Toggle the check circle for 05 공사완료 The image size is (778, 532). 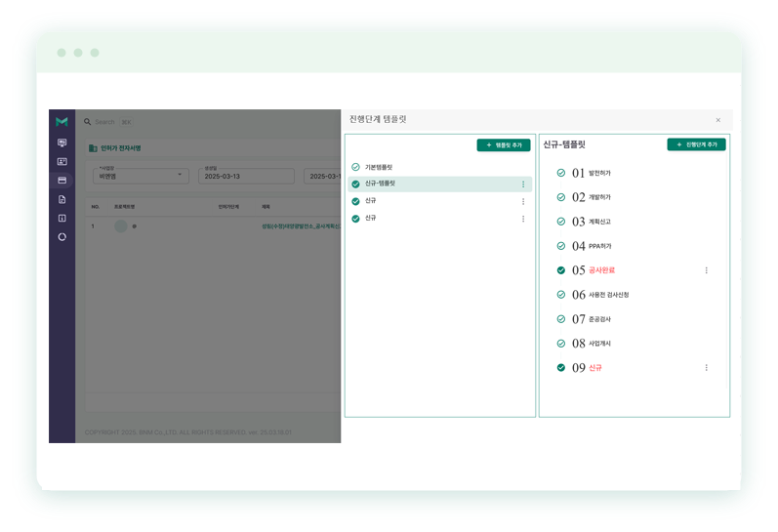pos(560,270)
